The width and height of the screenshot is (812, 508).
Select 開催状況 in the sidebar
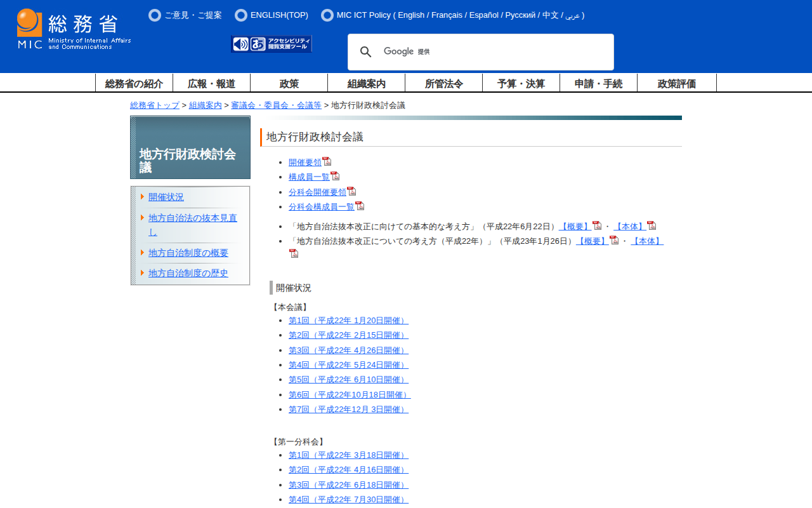pyautogui.click(x=166, y=197)
